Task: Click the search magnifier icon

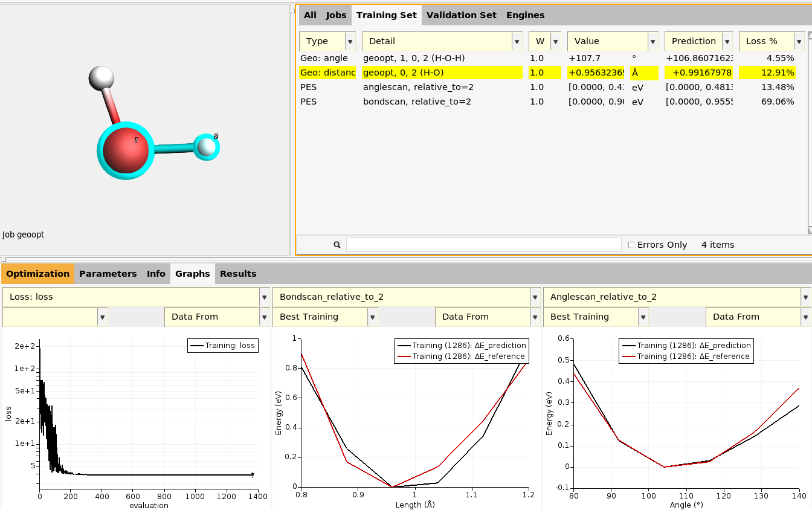Action: pos(337,245)
